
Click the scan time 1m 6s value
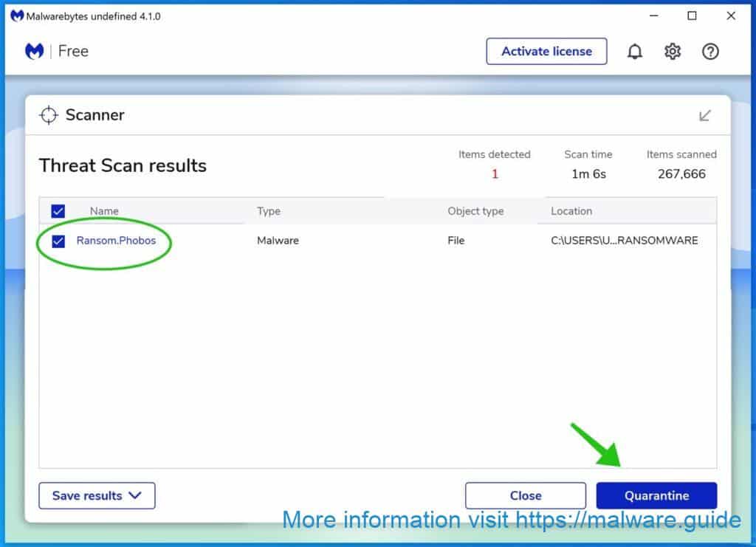pyautogui.click(x=588, y=174)
